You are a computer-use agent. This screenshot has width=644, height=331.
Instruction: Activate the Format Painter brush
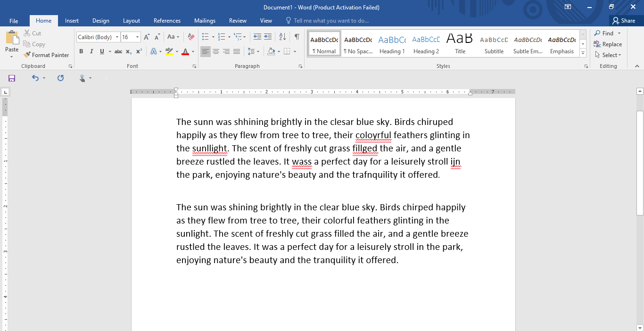coord(46,55)
